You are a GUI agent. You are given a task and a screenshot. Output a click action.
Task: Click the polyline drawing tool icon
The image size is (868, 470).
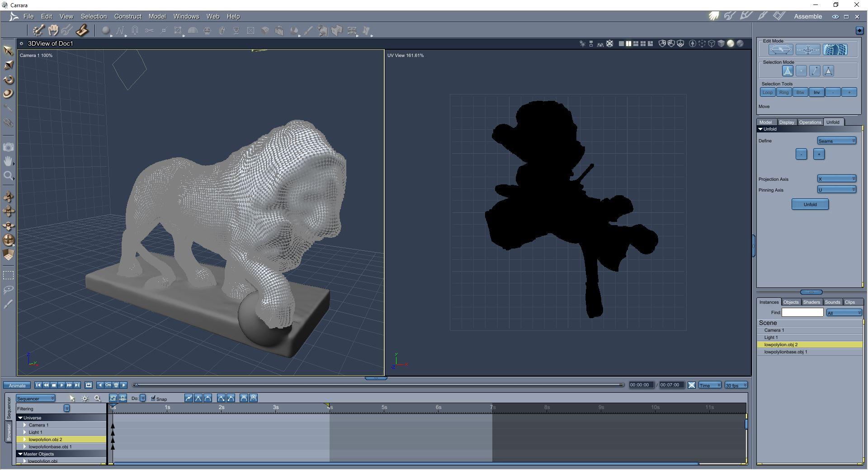point(120,31)
